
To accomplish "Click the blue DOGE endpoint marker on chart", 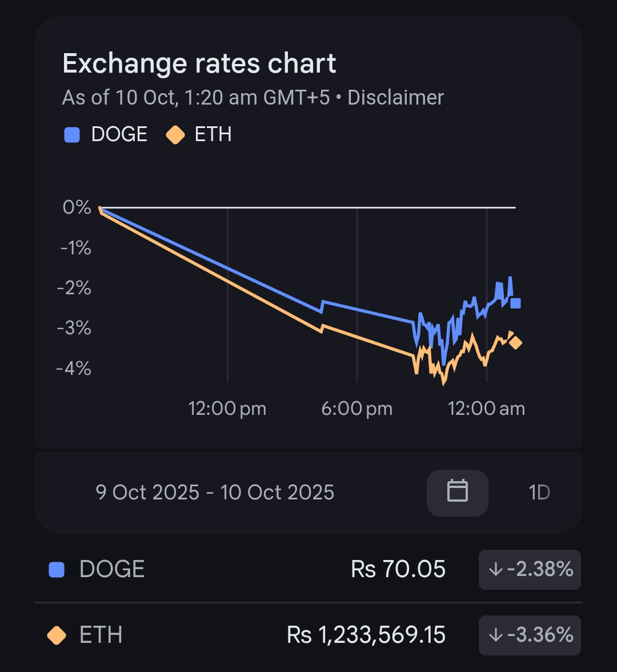I will coord(515,303).
